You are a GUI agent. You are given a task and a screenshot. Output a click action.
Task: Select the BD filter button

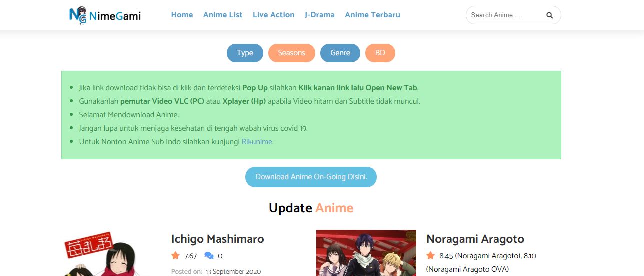[380, 53]
